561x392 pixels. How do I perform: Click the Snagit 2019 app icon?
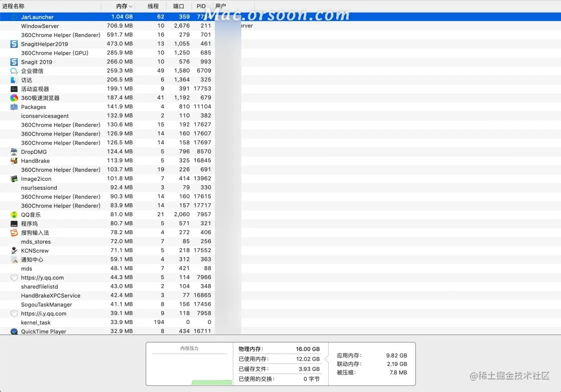coord(14,62)
